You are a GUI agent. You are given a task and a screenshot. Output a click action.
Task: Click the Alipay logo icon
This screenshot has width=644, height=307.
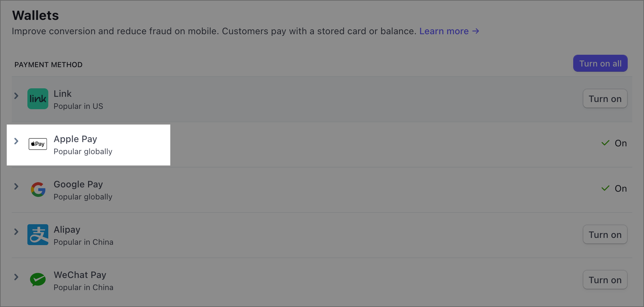(38, 235)
